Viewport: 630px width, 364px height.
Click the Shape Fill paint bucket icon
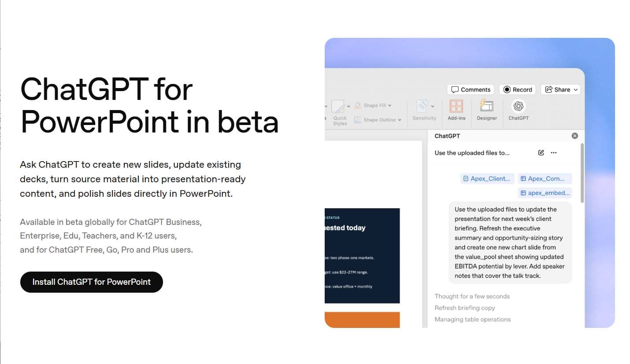coord(358,105)
